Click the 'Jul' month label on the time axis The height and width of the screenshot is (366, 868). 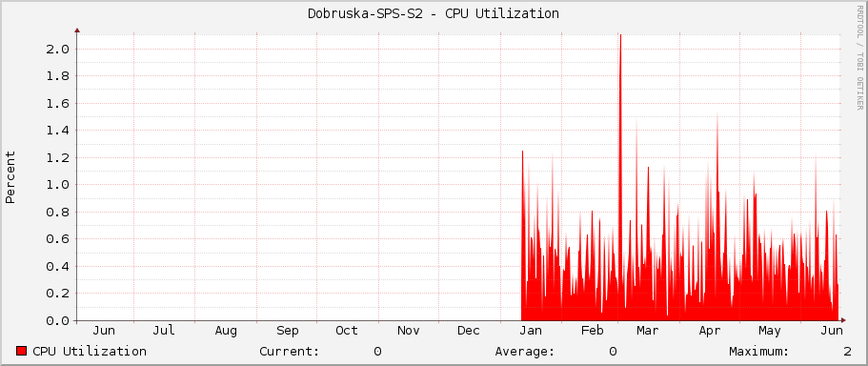click(x=164, y=331)
